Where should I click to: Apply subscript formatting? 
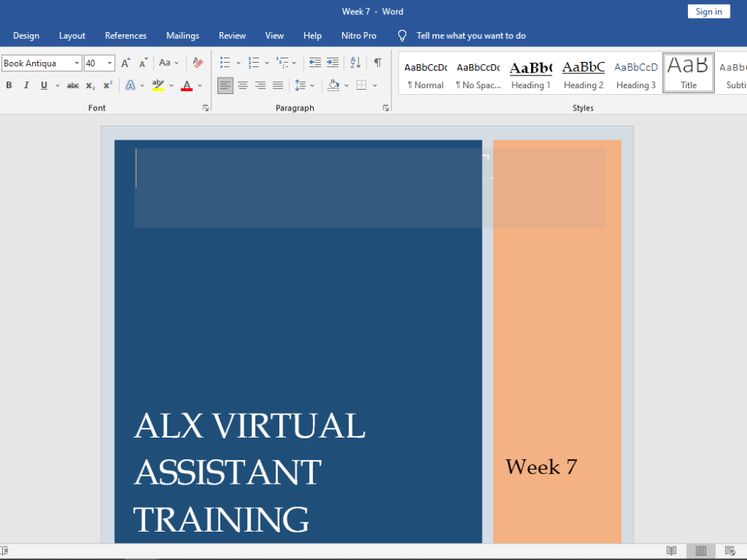[90, 85]
